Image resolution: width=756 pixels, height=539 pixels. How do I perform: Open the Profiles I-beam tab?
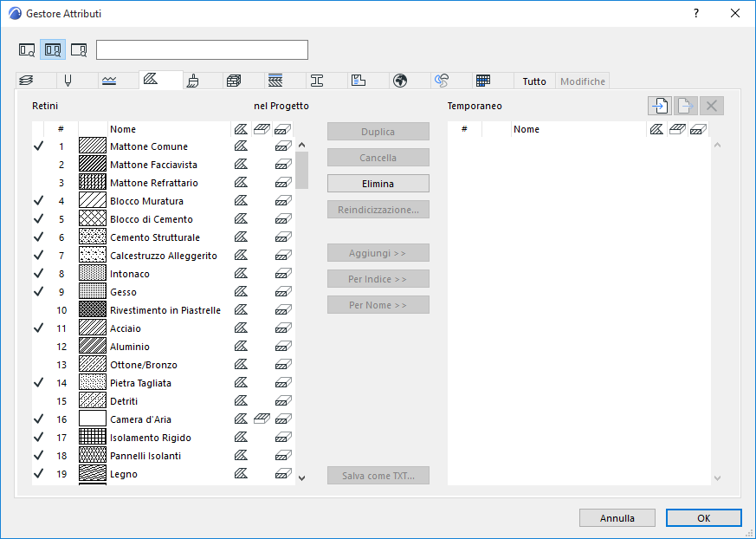coord(317,81)
